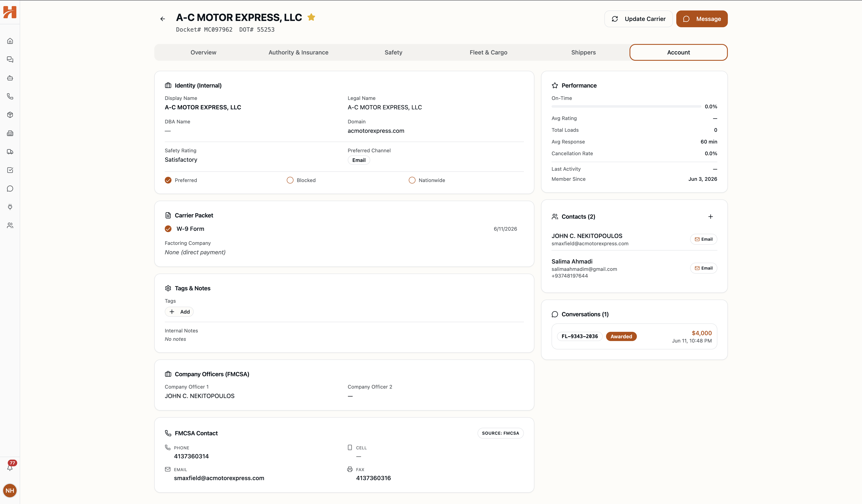Click FMCSA phone number 4137360314
This screenshot has width=862, height=504.
(x=191, y=456)
